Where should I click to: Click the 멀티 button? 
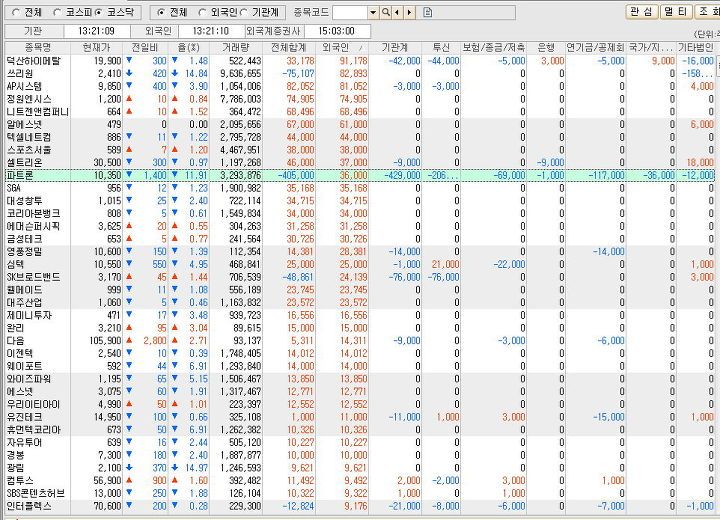click(676, 12)
